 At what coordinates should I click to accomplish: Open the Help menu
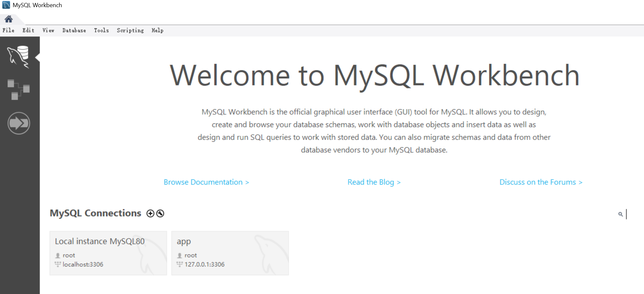157,30
